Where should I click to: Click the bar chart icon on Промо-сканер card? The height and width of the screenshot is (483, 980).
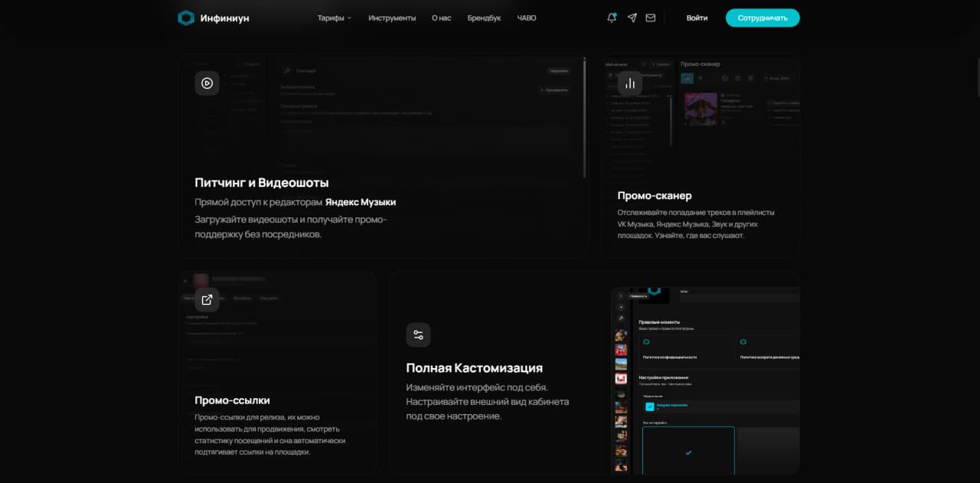point(630,83)
